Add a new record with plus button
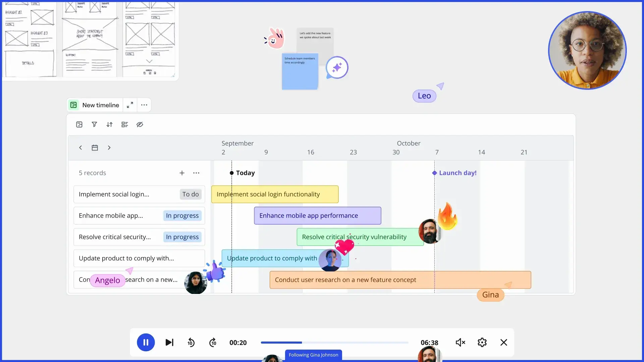This screenshot has height=362, width=644. [182, 173]
